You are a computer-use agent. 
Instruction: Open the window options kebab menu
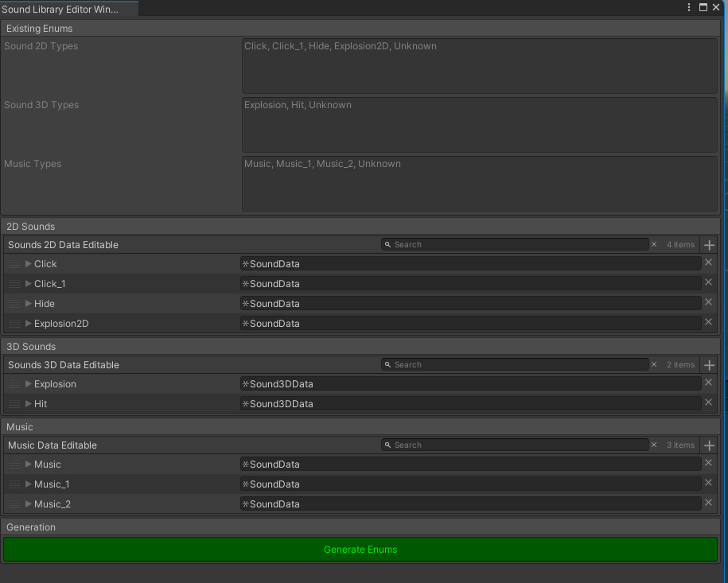click(689, 7)
